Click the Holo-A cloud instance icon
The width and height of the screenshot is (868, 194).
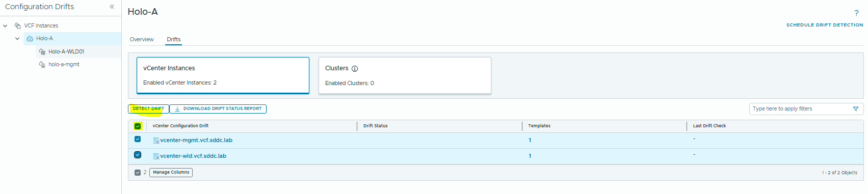30,39
